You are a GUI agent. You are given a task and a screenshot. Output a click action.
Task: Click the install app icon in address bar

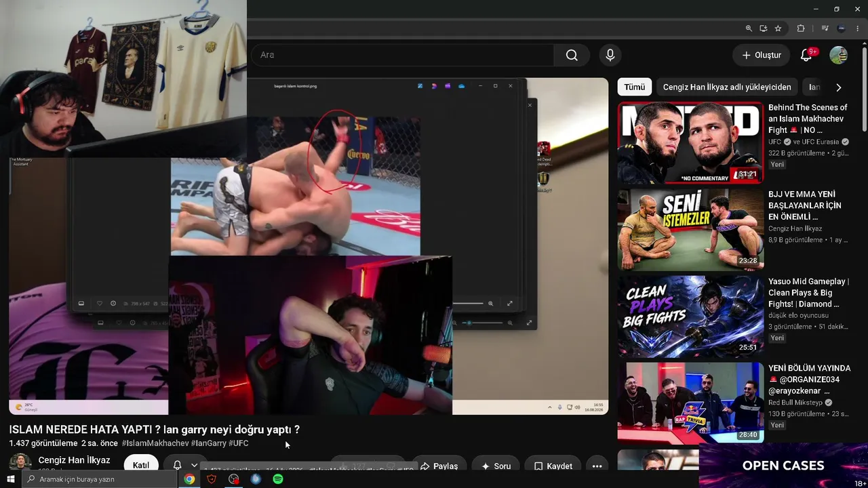(x=764, y=28)
